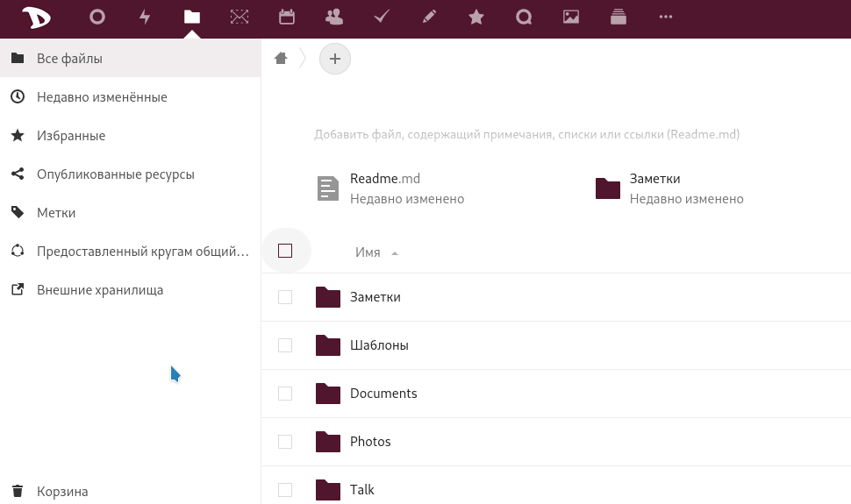Screen dimensions: 851x504
Task: Tick the checkbox for Photos folder
Action: (285, 442)
